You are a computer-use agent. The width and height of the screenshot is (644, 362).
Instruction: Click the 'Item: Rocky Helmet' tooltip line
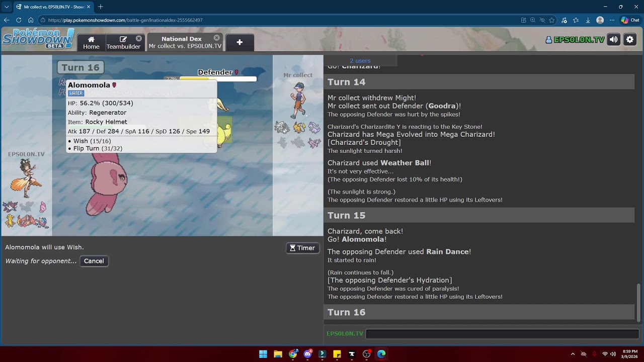pos(98,122)
